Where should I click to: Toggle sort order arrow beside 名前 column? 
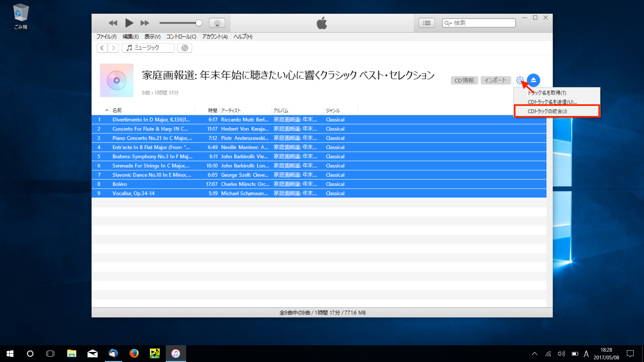(107, 110)
